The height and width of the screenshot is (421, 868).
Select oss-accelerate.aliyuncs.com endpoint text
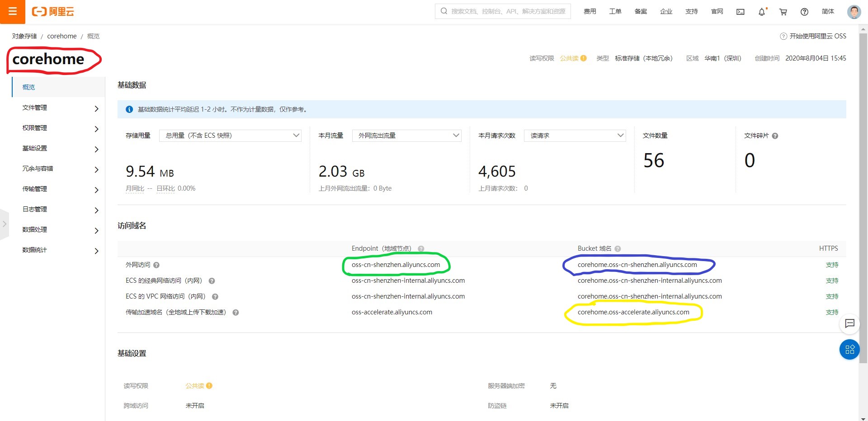392,313
